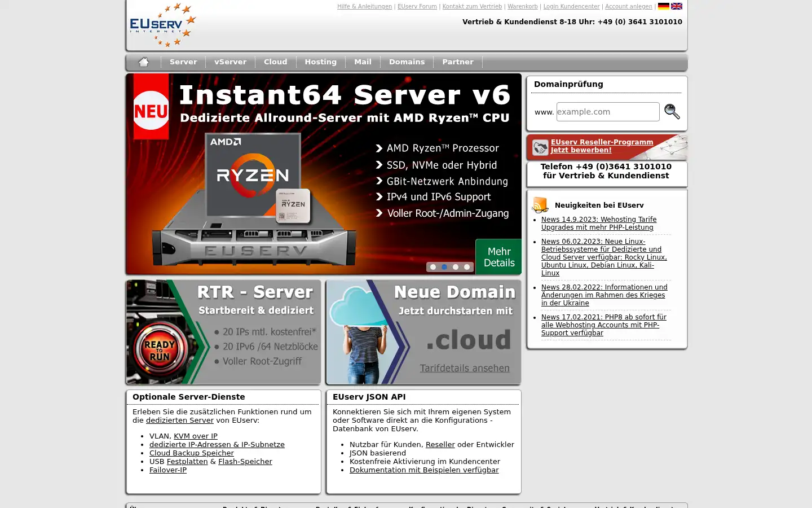
Task: Click the Telefon +49 (0)3641 3101010 text
Action: click(606, 167)
